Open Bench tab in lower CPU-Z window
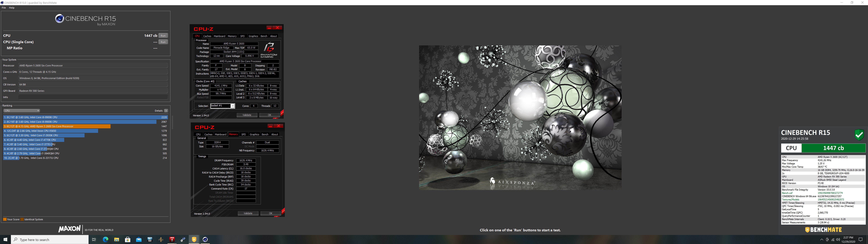868x244 pixels. coord(265,134)
